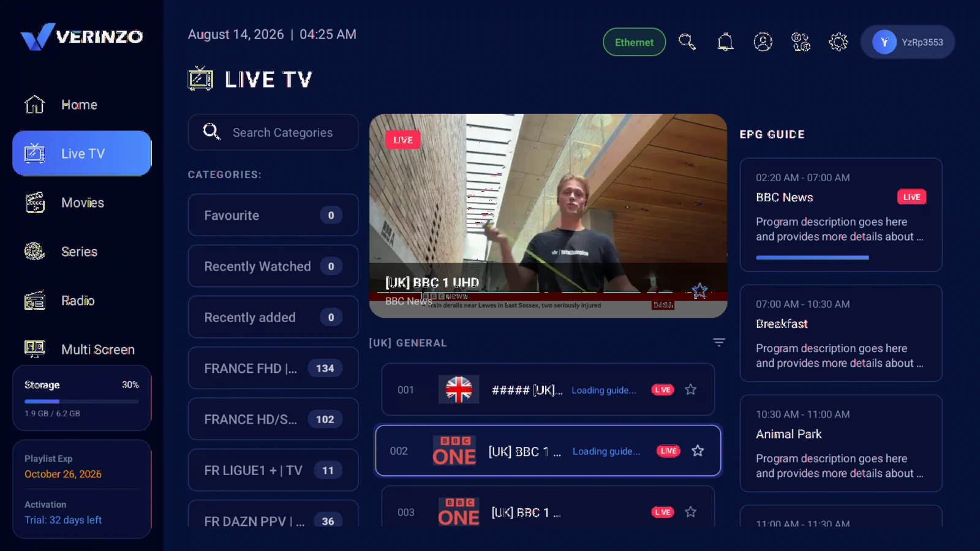Click BBC News program progress bar
Image resolution: width=980 pixels, height=551 pixels.
[812, 258]
